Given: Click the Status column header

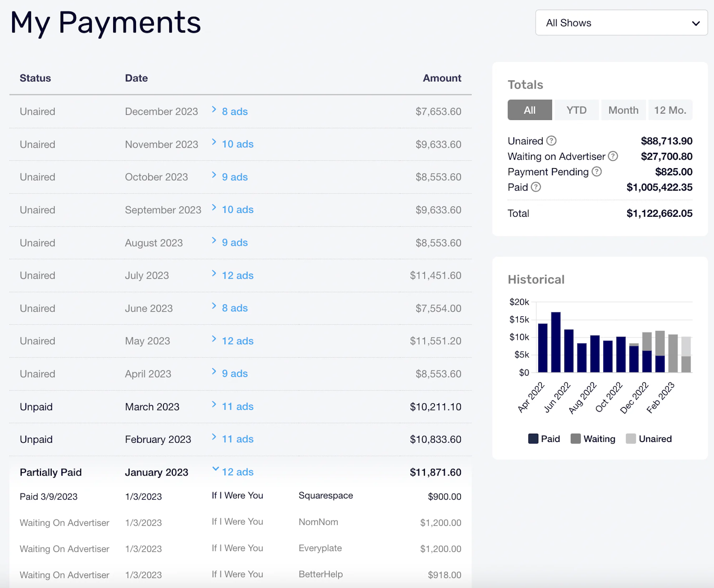Looking at the screenshot, I should coord(35,78).
